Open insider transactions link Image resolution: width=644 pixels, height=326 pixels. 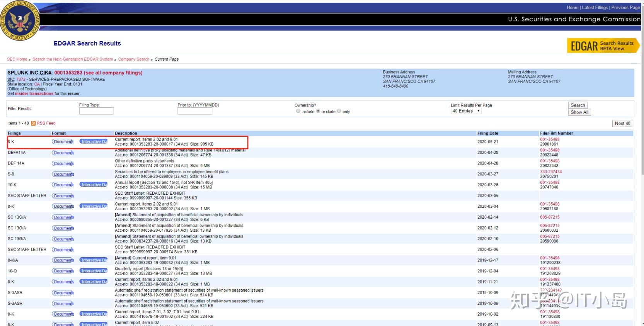[34, 93]
